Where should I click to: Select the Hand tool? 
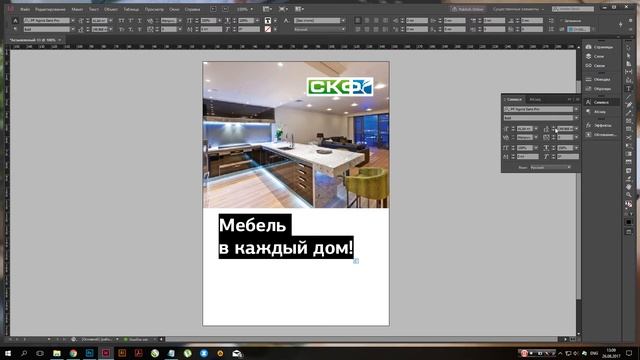coord(629,187)
